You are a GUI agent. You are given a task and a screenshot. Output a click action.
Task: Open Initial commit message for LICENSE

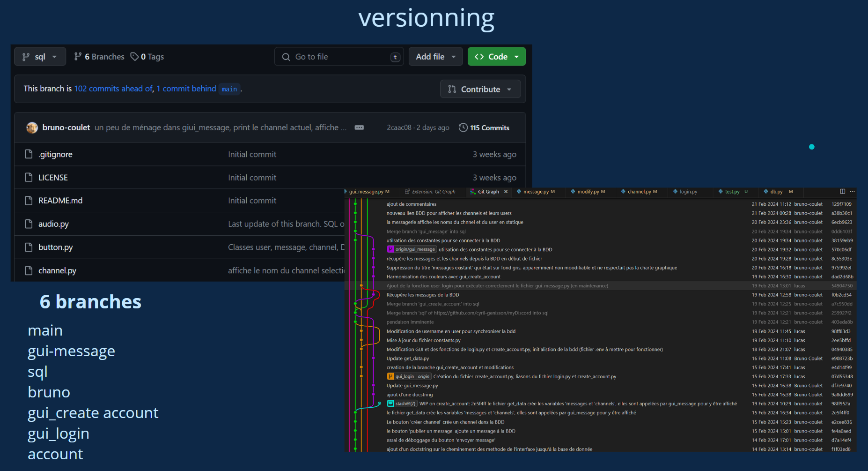point(252,178)
